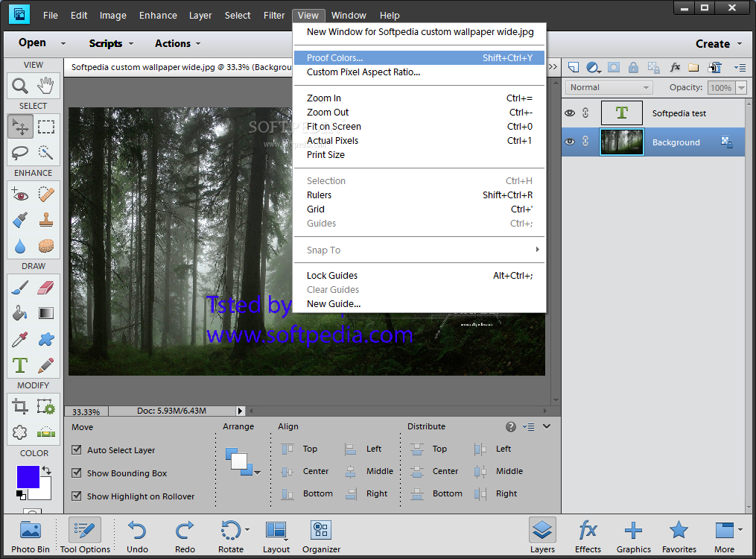The height and width of the screenshot is (559, 756).
Task: Select the Straighten tool
Action: click(45, 432)
